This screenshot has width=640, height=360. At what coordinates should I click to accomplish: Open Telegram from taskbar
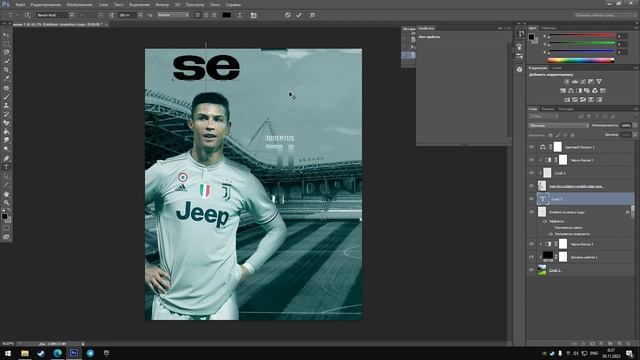click(90, 353)
